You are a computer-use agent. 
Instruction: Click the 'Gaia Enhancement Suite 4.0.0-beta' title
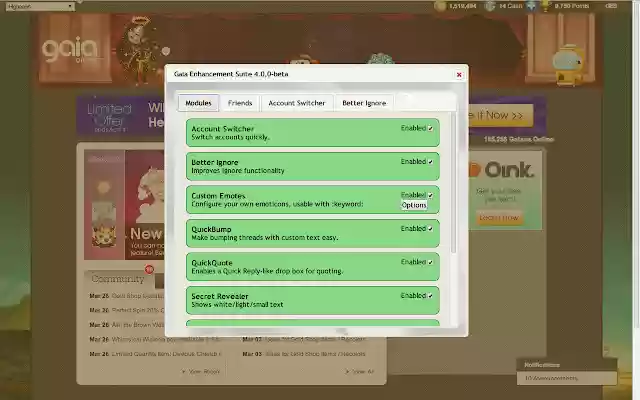pos(231,74)
